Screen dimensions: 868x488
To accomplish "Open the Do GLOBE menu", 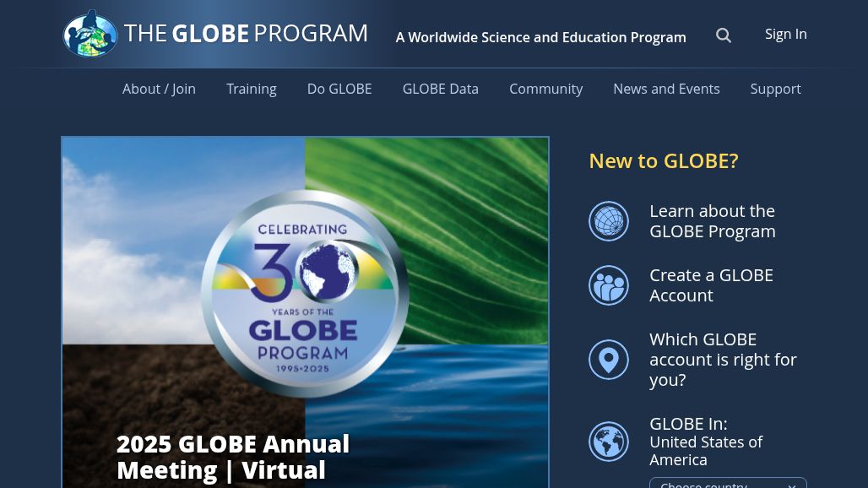I will click(x=339, y=89).
